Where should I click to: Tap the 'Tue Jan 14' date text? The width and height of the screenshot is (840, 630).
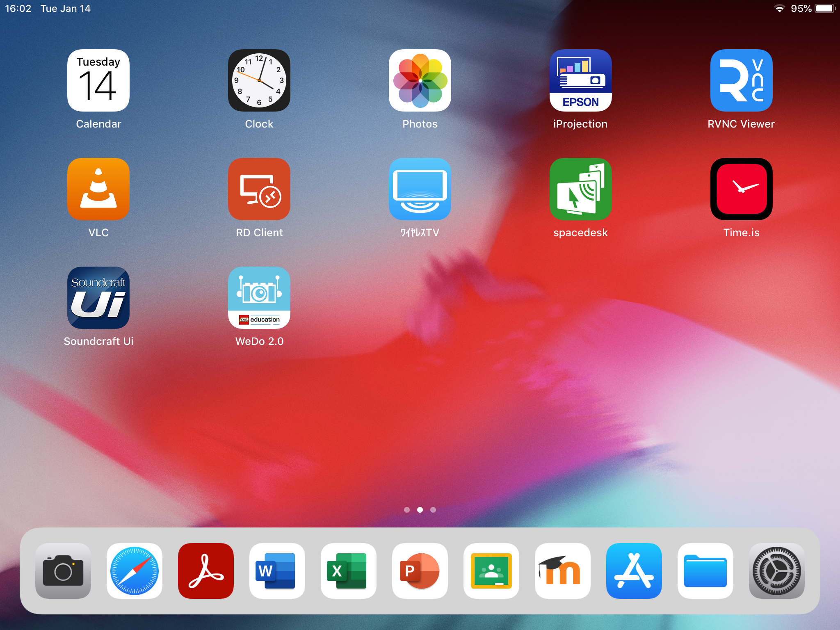point(66,9)
